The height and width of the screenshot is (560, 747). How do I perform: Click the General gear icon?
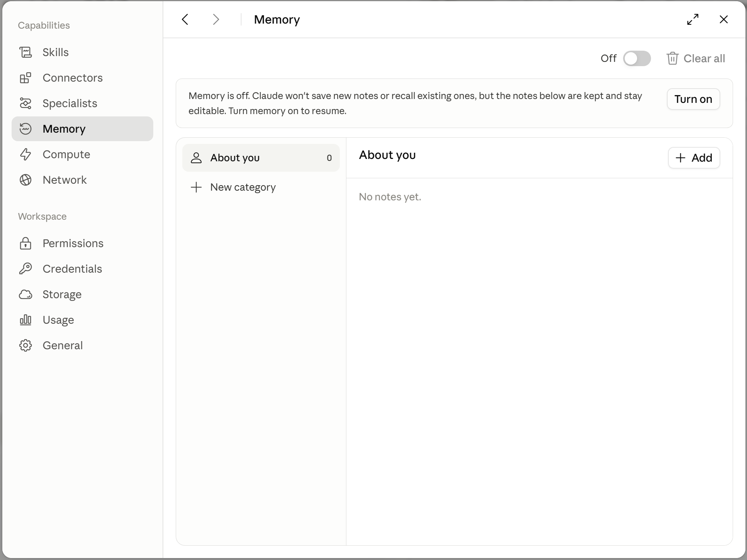point(26,345)
